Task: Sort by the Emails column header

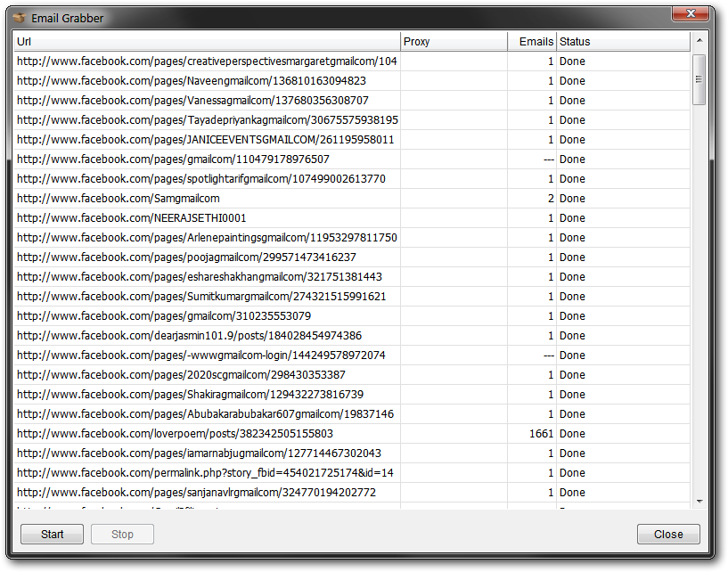Action: coord(532,41)
